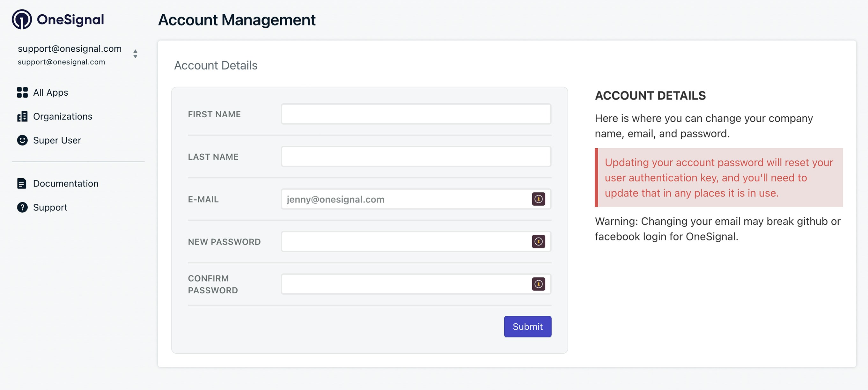
Task: Click into the Last Name field
Action: [416, 157]
